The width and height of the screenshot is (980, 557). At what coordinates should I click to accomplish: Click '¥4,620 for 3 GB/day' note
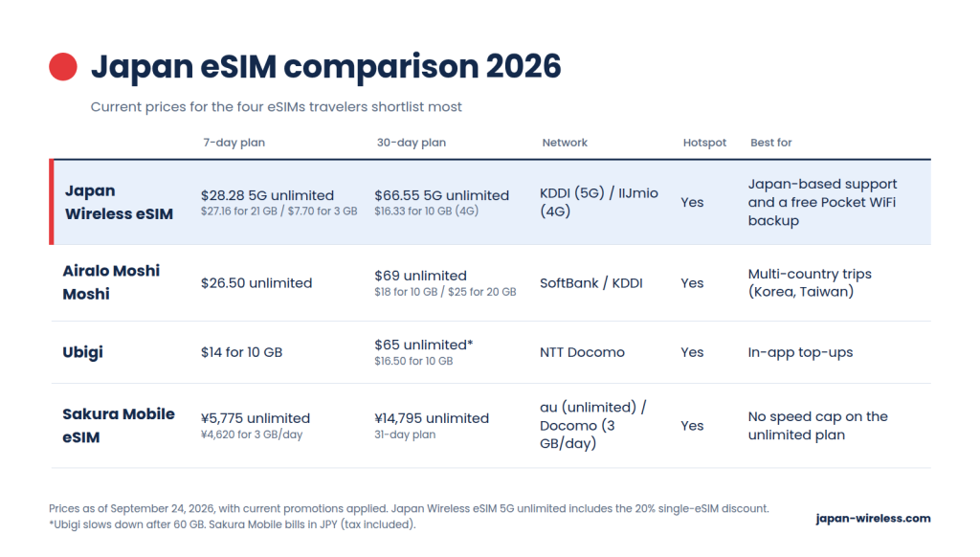pos(252,434)
